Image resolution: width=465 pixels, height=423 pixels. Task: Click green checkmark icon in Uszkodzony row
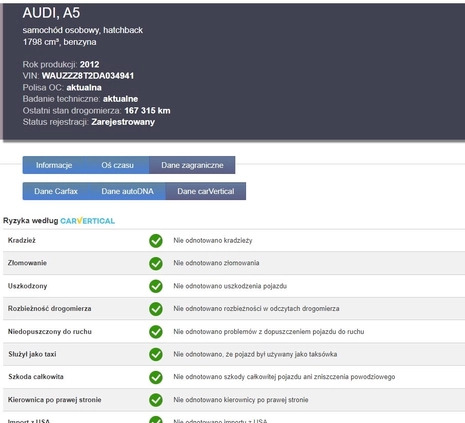click(156, 286)
